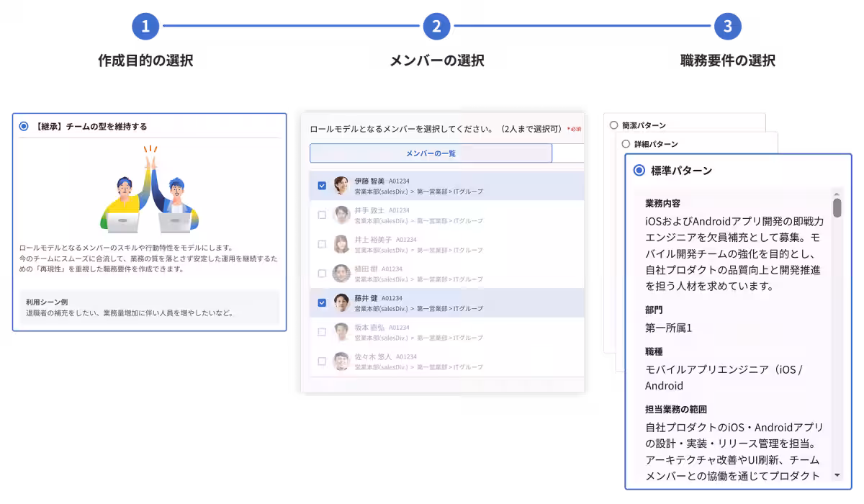Click the メンバーの選択 step title
The height and width of the screenshot is (504, 864).
[436, 60]
